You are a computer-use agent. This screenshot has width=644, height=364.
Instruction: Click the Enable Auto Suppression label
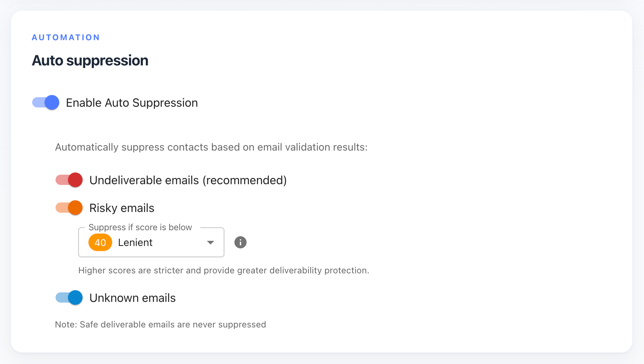click(132, 103)
